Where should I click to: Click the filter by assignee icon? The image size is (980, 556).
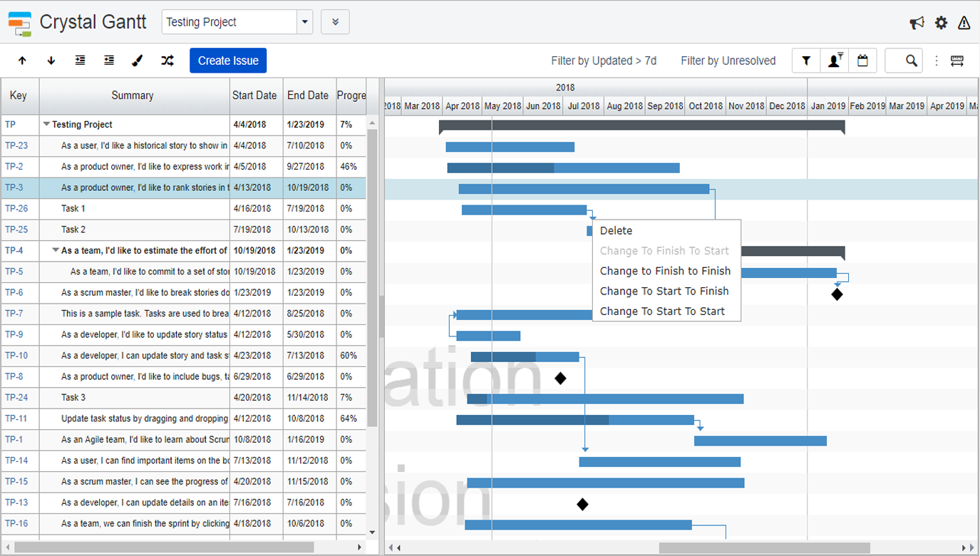click(x=835, y=61)
